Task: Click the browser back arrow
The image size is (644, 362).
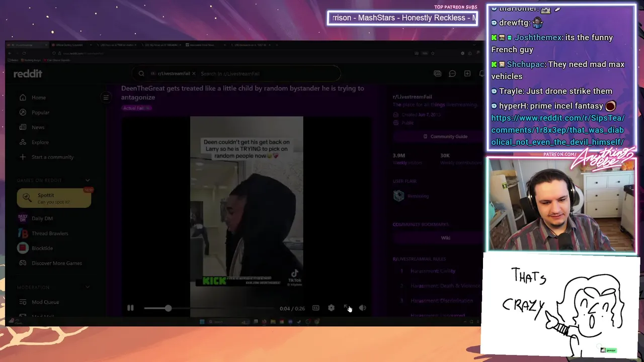Action: click(9, 53)
